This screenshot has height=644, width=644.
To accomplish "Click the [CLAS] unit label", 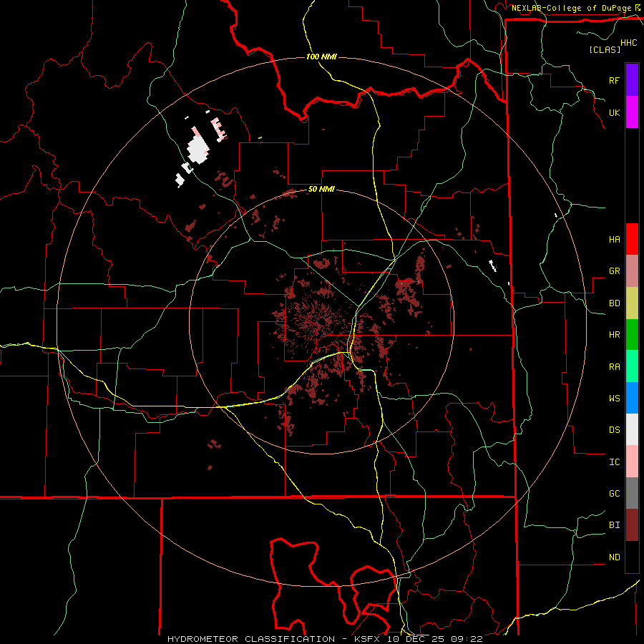I will 605,49.
